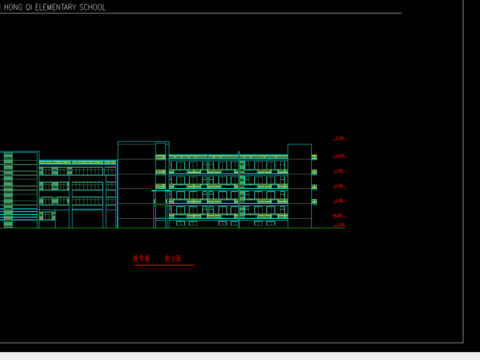Select the HONG QI ELEMENTARY SCHOOL title text
The image size is (480, 360).
click(x=53, y=7)
